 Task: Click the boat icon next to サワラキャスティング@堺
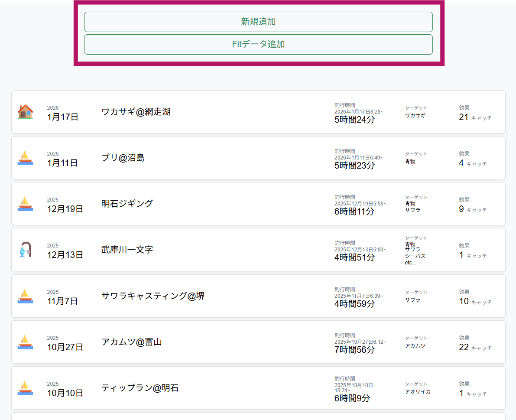[25, 296]
